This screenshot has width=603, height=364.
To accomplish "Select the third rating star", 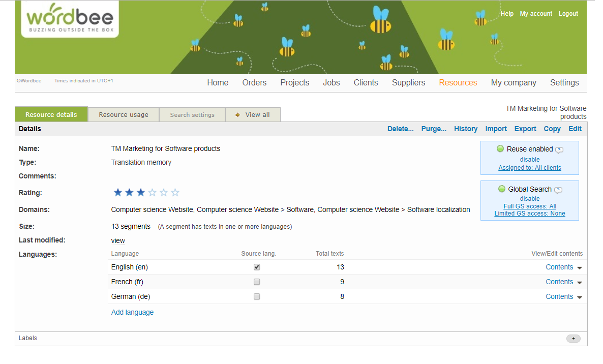I will [x=141, y=192].
